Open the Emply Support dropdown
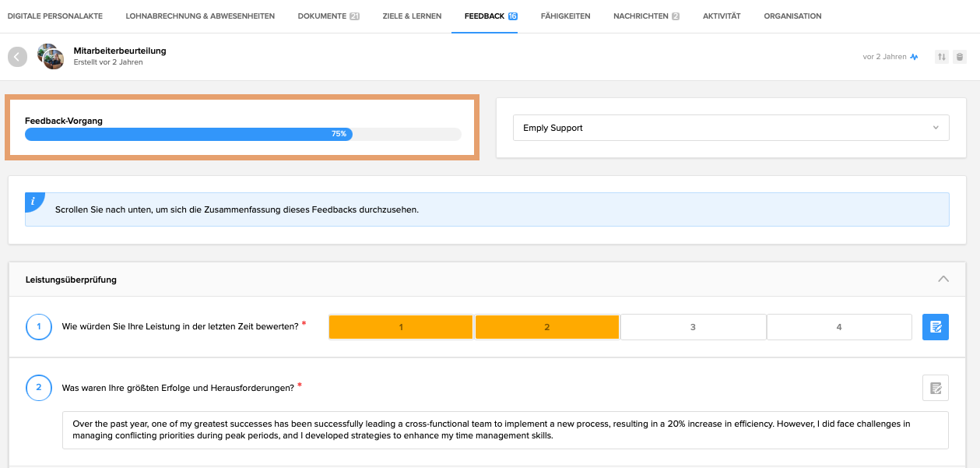 point(730,128)
